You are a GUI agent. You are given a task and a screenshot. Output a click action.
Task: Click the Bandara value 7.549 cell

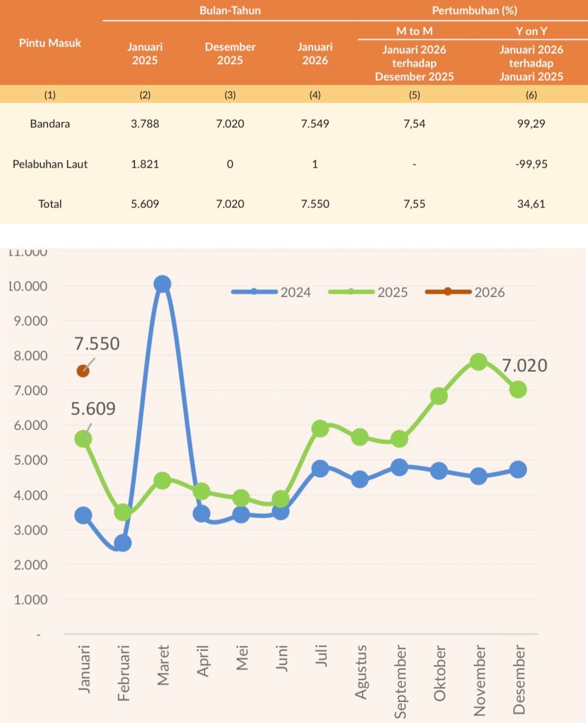point(315,124)
